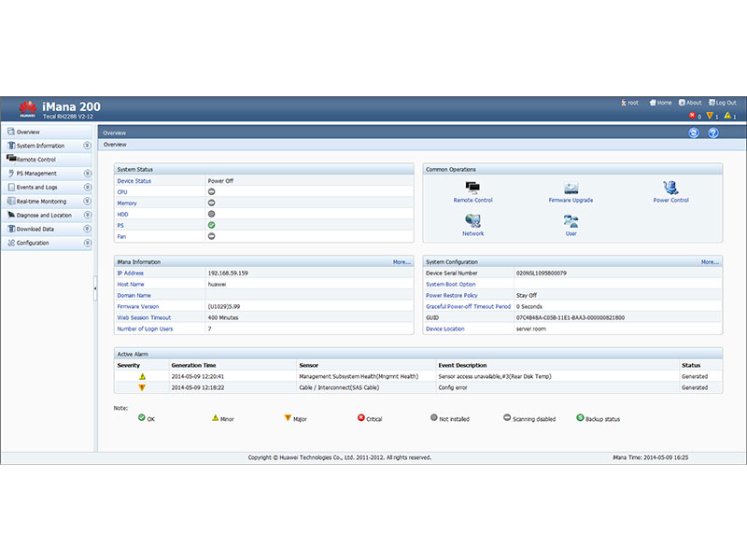Viewport: 747px width, 560px height.
Task: Open the User operation icon
Action: click(571, 221)
